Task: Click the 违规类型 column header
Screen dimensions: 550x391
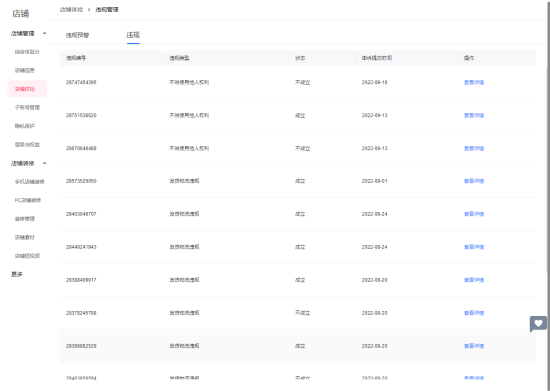Action: pos(179,58)
